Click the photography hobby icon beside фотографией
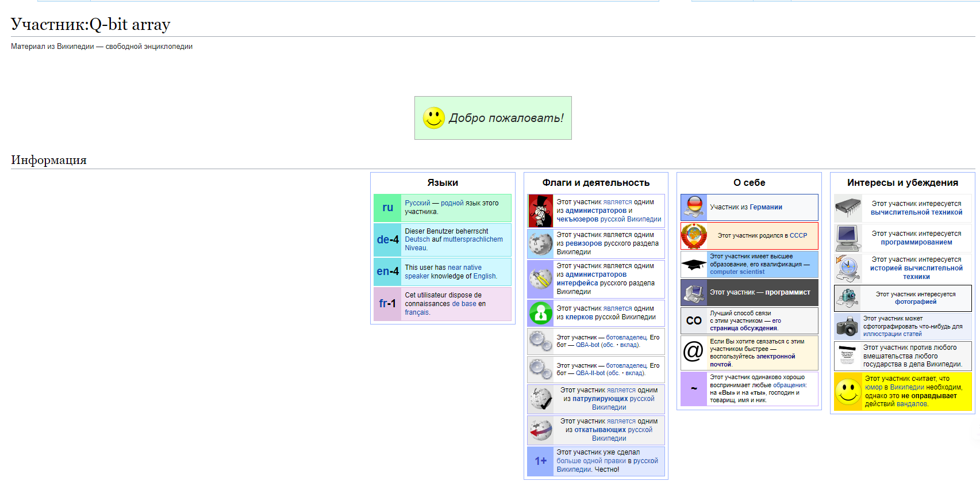This screenshot has height=481, width=980. pyautogui.click(x=847, y=297)
